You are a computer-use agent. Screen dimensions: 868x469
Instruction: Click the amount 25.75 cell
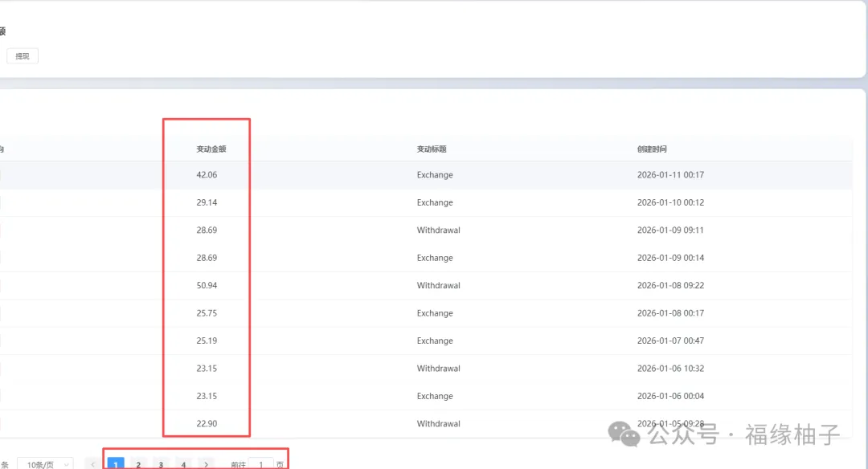tap(207, 313)
